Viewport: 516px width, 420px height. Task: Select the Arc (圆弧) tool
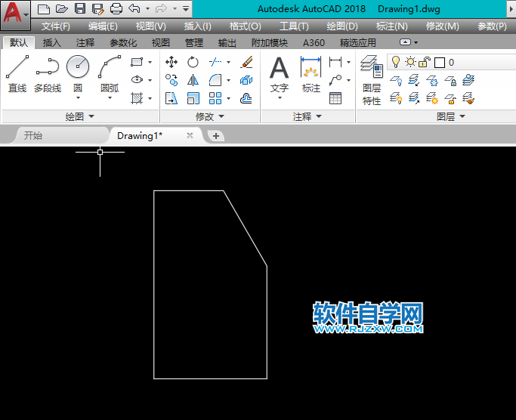coord(110,73)
